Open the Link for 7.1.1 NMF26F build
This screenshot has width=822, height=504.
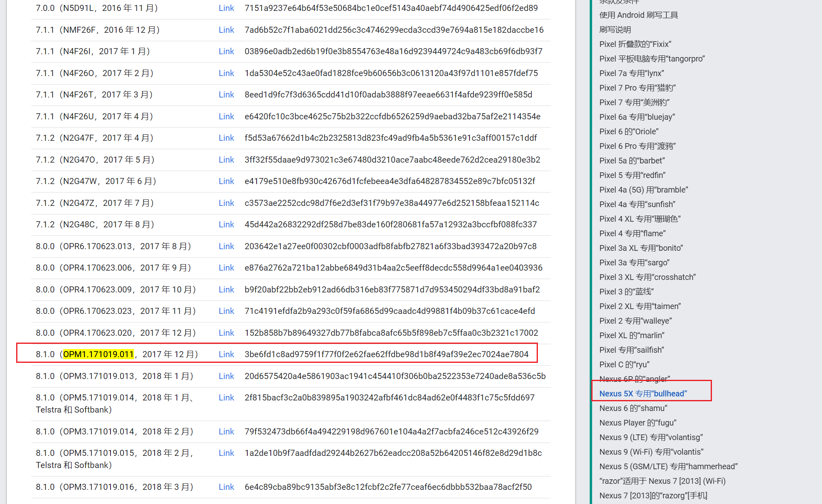pos(226,30)
